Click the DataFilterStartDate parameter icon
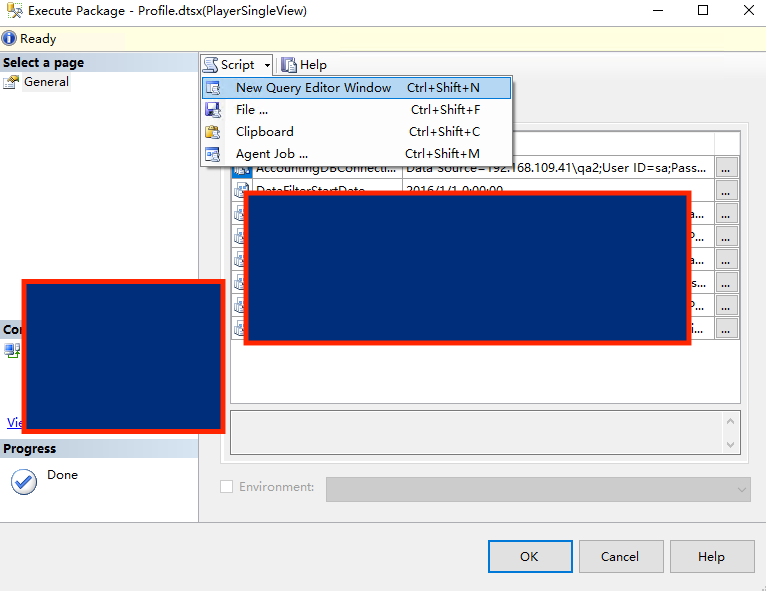Viewport: 766px width, 591px height. click(241, 189)
